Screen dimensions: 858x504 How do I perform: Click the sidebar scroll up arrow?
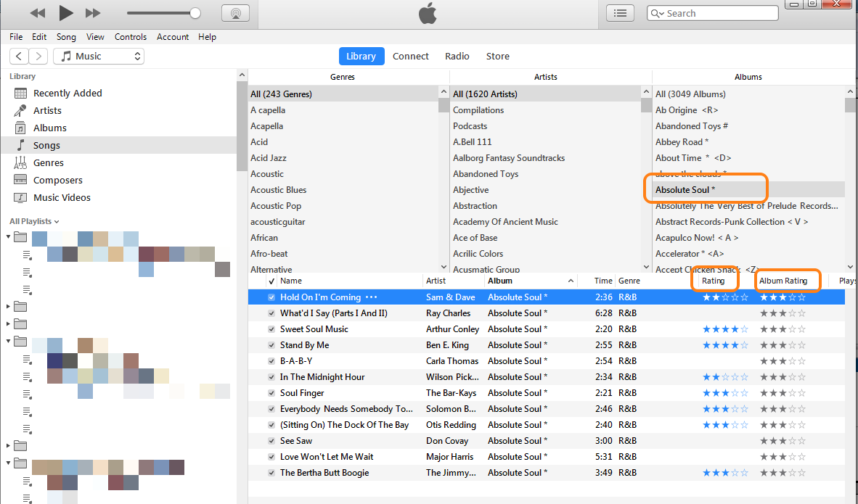(x=242, y=75)
